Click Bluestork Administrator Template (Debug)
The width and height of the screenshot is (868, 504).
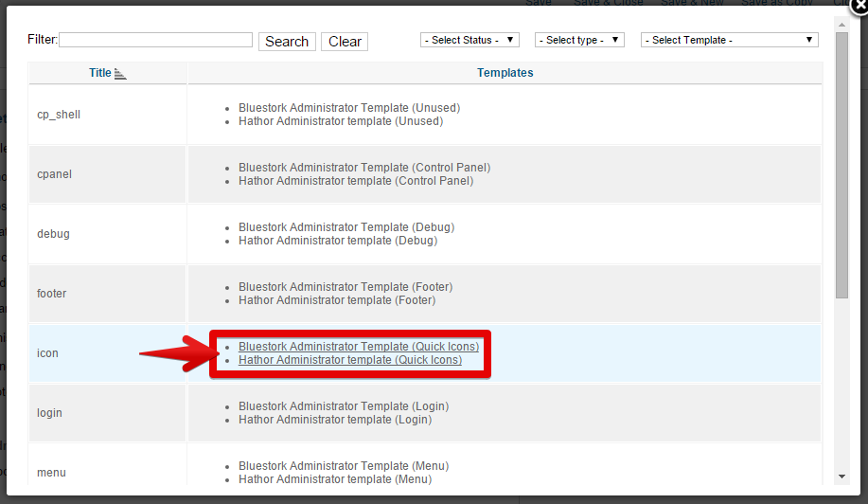point(346,227)
